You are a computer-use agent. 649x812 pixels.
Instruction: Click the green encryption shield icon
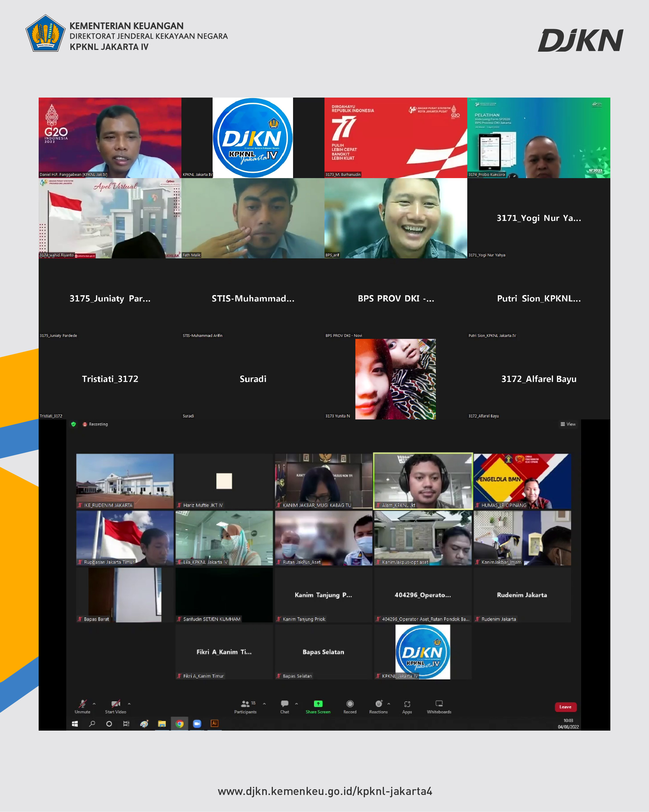(73, 424)
